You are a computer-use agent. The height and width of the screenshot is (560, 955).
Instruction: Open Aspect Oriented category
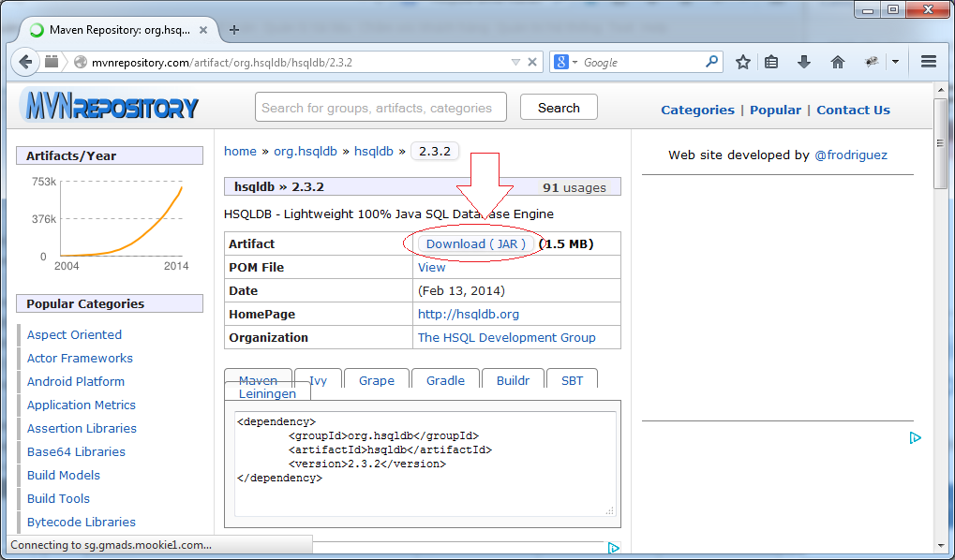pos(74,335)
